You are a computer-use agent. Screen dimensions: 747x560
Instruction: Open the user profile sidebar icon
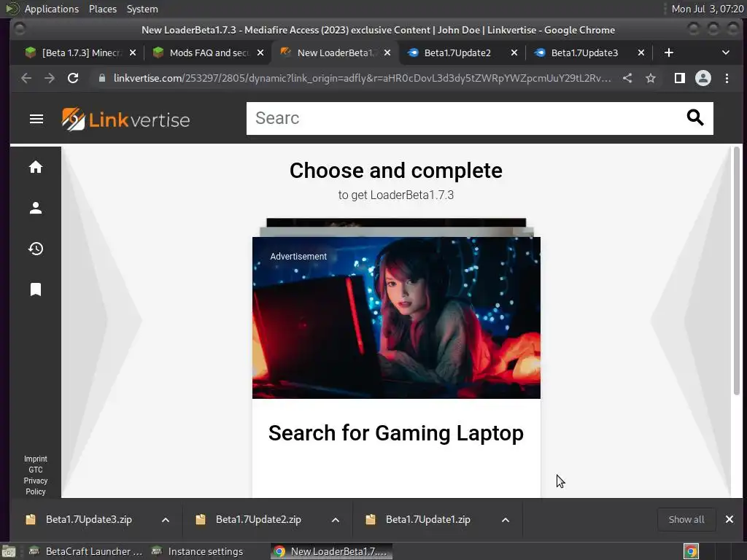(x=36, y=208)
